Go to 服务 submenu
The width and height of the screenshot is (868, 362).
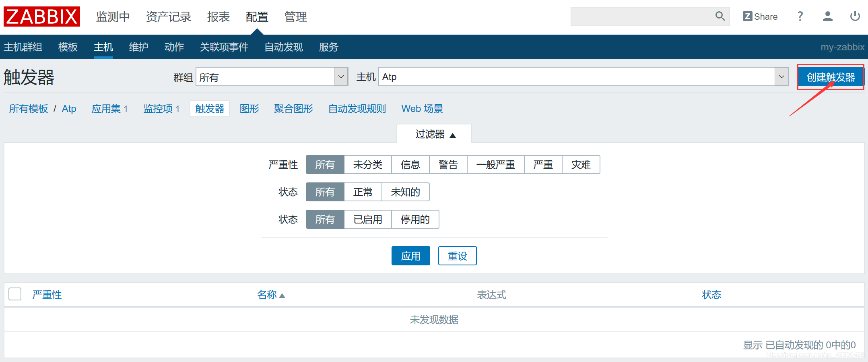click(x=329, y=47)
